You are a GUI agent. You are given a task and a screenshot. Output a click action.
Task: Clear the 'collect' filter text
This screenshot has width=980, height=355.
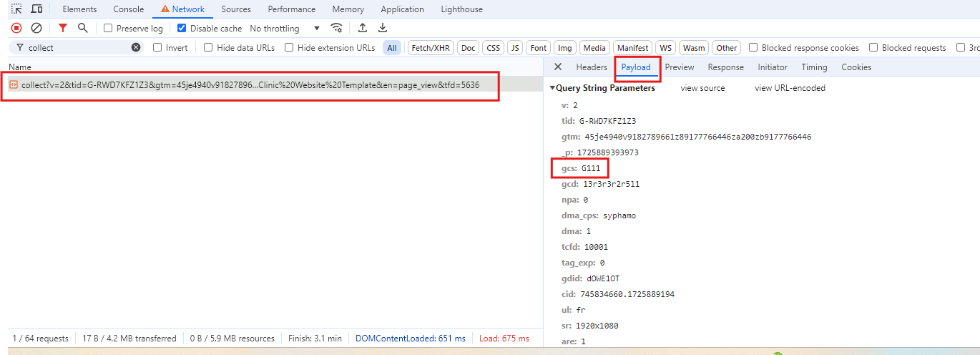pyautogui.click(x=136, y=47)
